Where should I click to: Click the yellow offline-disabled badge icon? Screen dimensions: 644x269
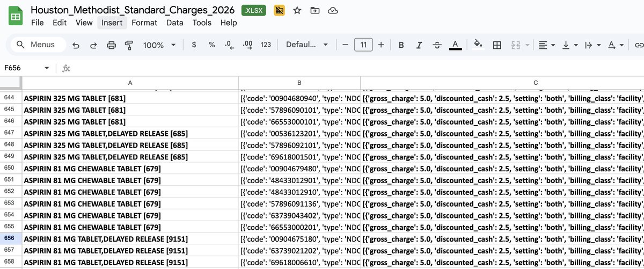point(279,10)
